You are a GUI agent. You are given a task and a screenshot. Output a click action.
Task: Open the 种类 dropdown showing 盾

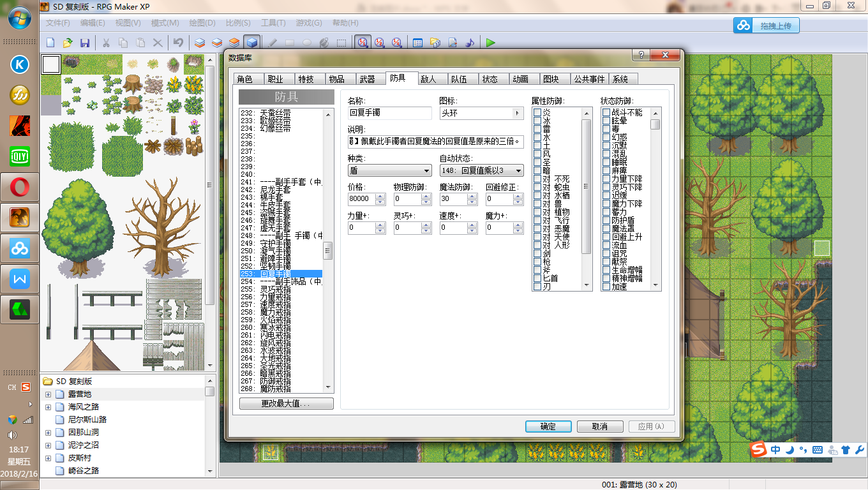pyautogui.click(x=390, y=171)
